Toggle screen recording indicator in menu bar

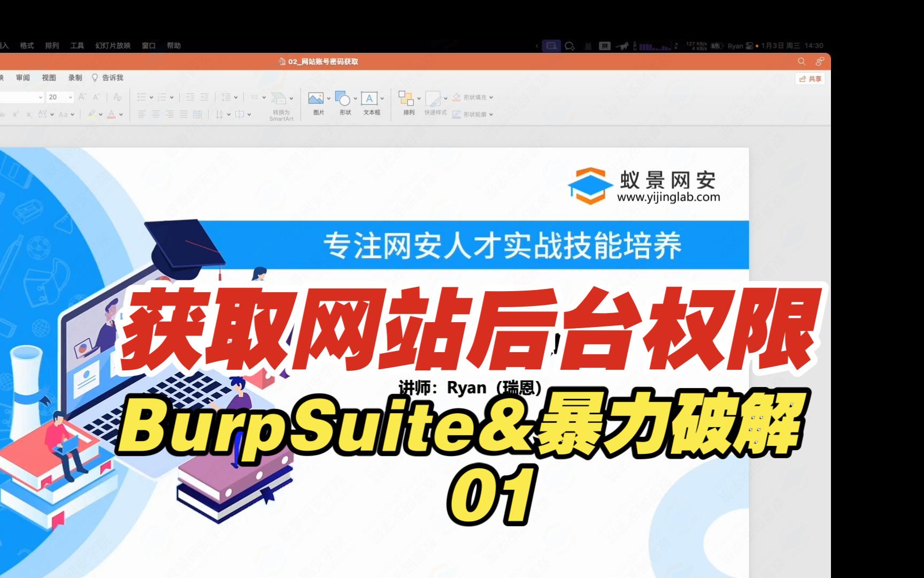551,46
